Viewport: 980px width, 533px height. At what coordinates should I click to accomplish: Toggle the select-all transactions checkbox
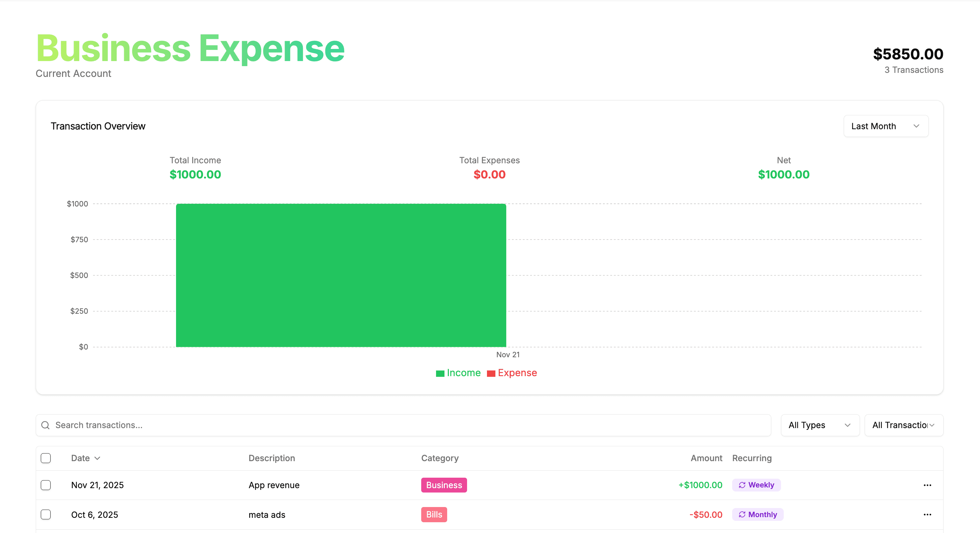tap(46, 458)
